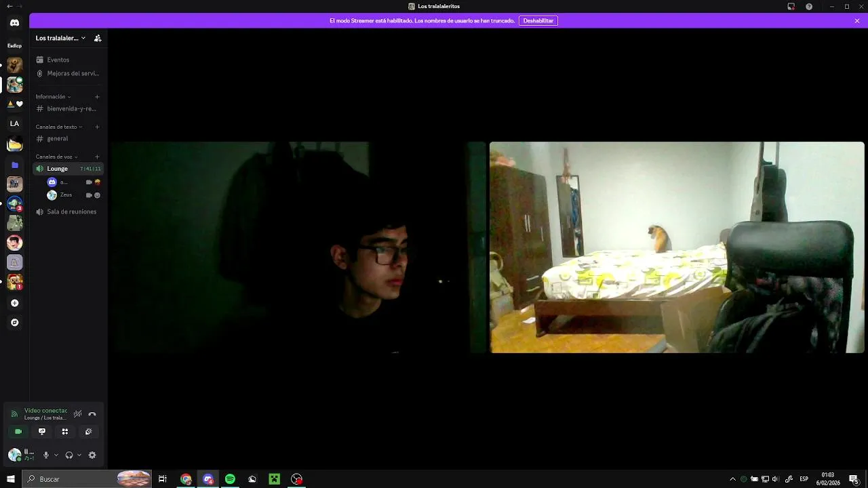Share your screen button

(42, 432)
